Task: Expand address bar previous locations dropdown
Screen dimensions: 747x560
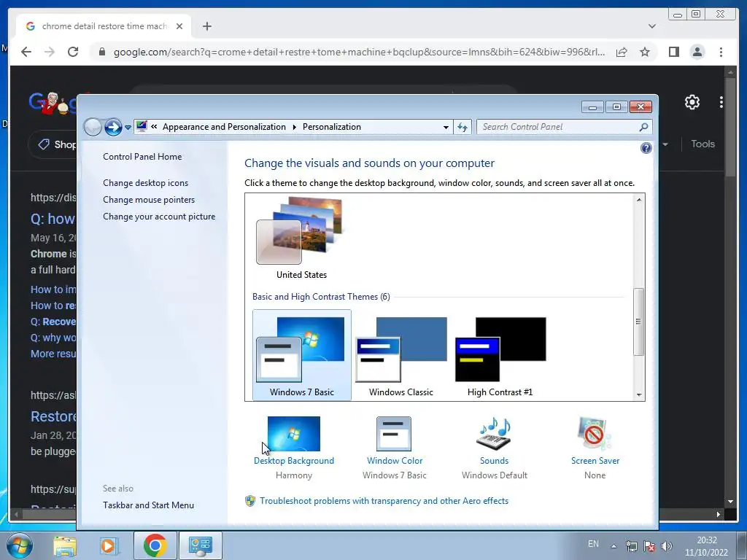Action: (446, 127)
